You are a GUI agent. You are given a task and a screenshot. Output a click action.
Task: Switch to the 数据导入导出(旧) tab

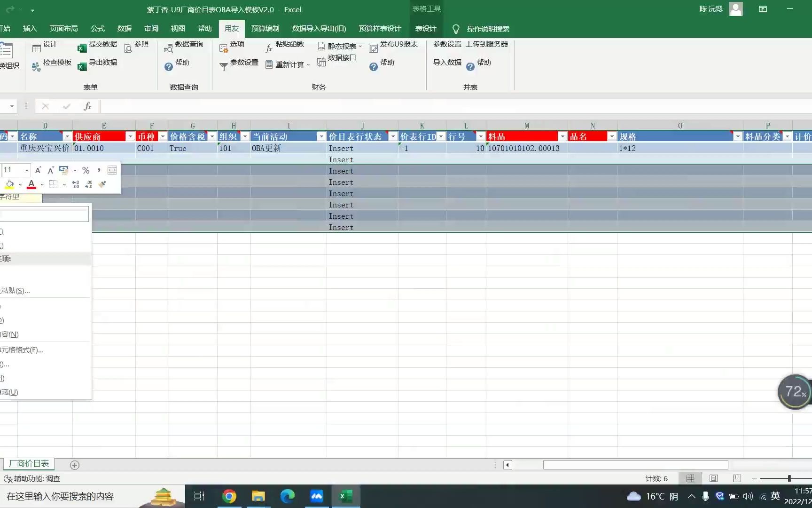(319, 29)
